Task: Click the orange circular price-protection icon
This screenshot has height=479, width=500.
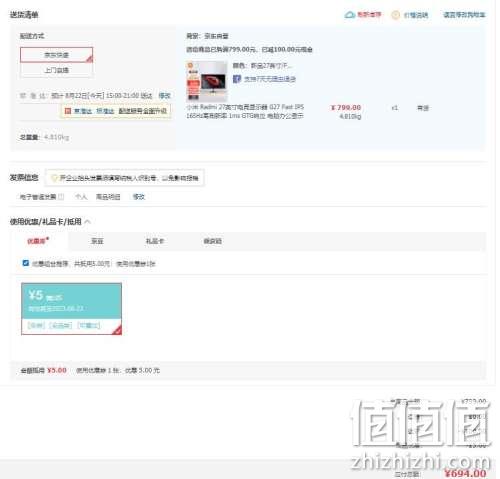Action: [x=395, y=15]
